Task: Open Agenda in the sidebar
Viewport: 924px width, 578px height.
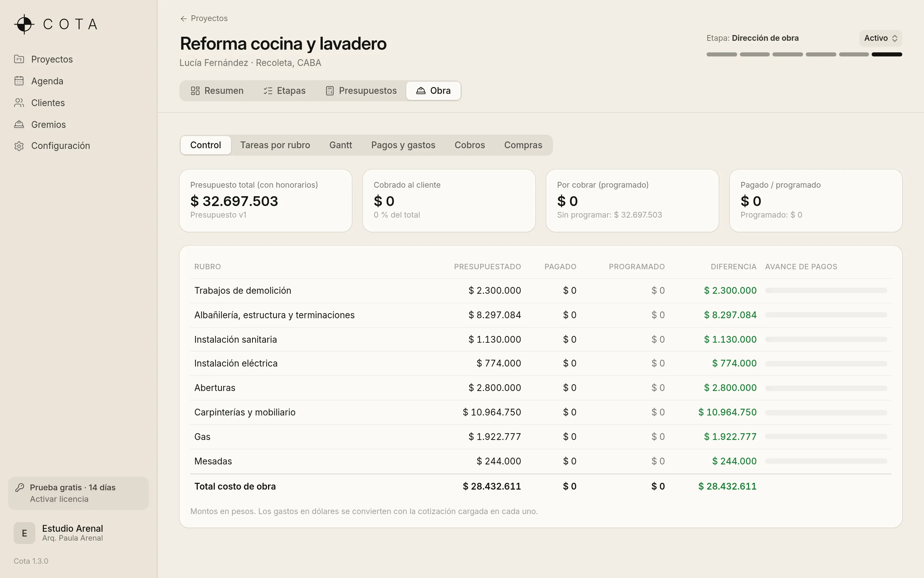Action: (47, 81)
